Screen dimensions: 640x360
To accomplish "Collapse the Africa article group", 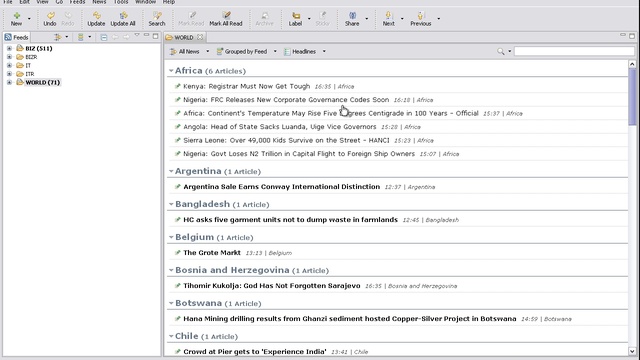I will (x=171, y=71).
